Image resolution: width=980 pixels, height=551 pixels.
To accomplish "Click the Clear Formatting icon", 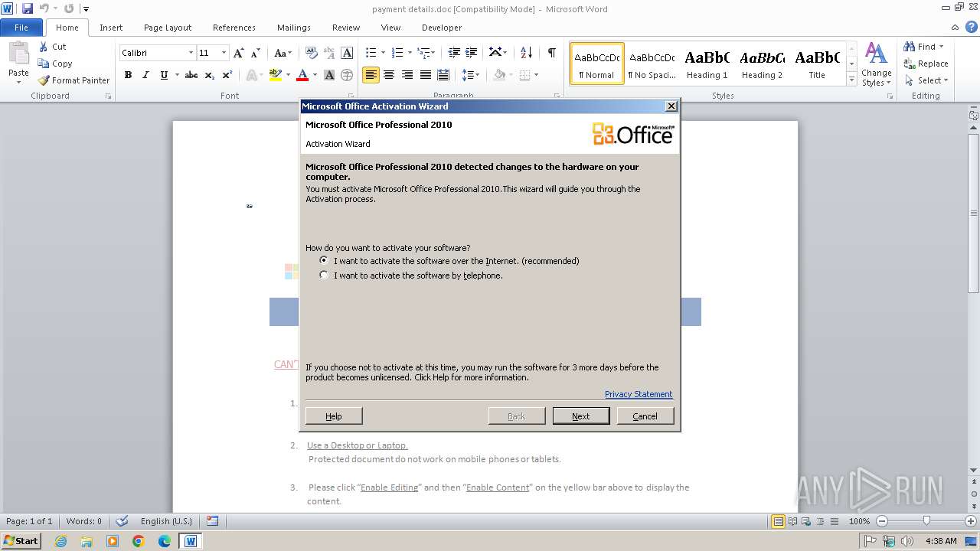I will click(x=312, y=53).
